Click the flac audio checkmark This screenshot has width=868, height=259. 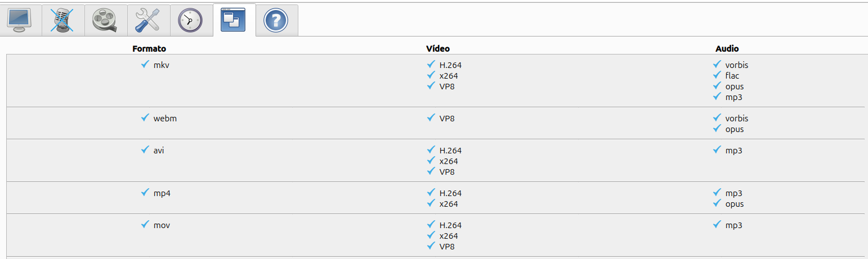click(717, 75)
